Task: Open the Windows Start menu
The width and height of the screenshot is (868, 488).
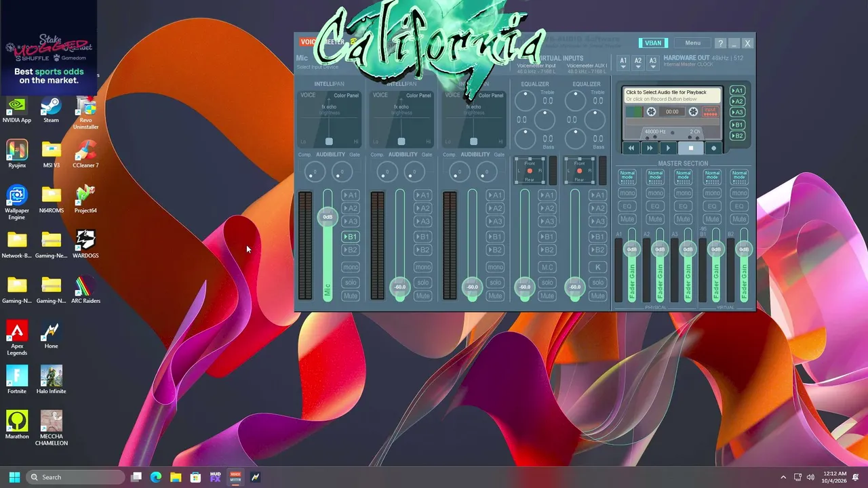Action: pyautogui.click(x=14, y=477)
